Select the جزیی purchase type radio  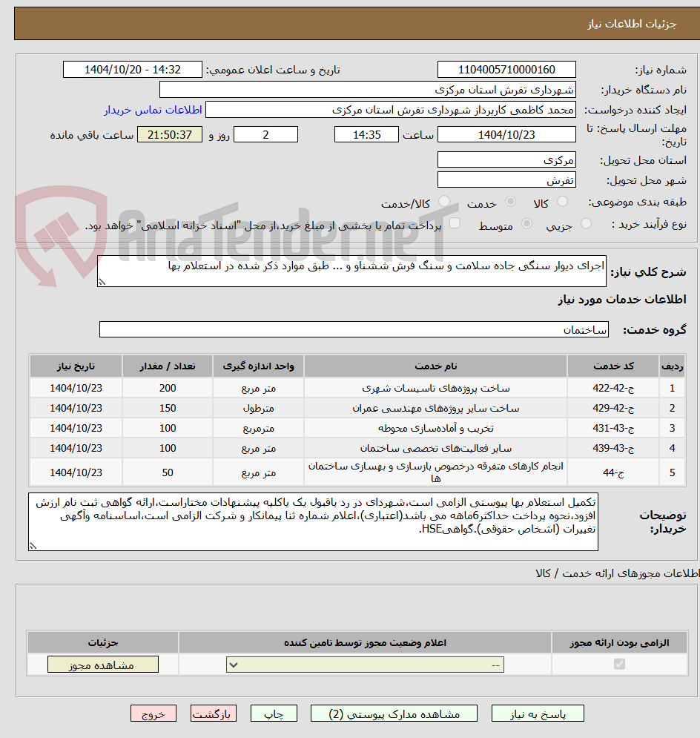(586, 223)
